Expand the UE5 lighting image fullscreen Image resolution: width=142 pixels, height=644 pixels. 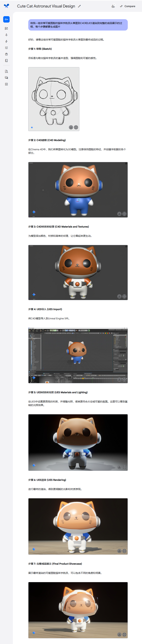click(124, 467)
